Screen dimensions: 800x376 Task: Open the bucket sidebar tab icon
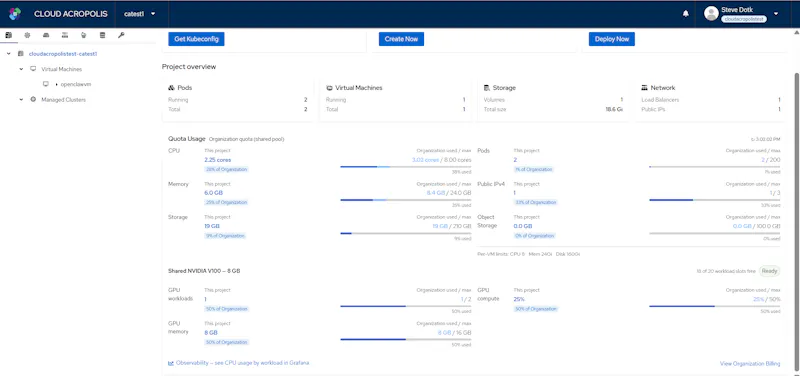[84, 35]
